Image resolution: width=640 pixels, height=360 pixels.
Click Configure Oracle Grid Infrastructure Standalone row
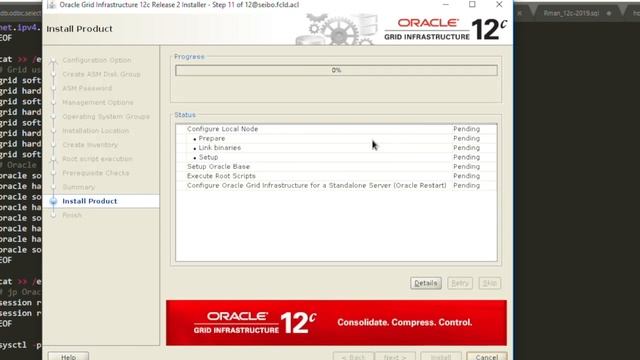[336, 185]
